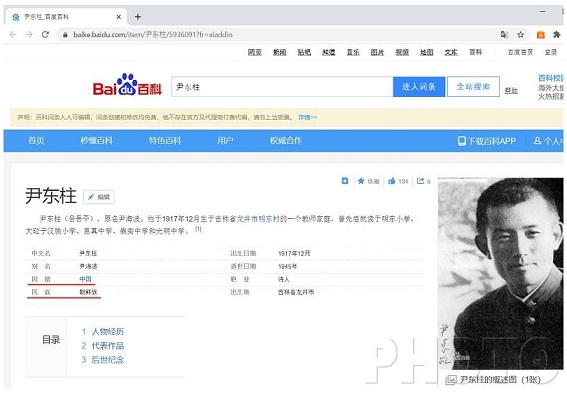Image resolution: width=567 pixels, height=395 pixels.
Task: Click the 进入词条 button
Action: 419,87
